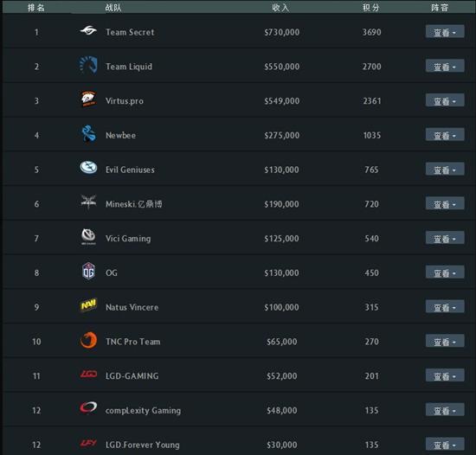
Task: Click the TNC Pro Team orange logo
Action: [x=88, y=340]
